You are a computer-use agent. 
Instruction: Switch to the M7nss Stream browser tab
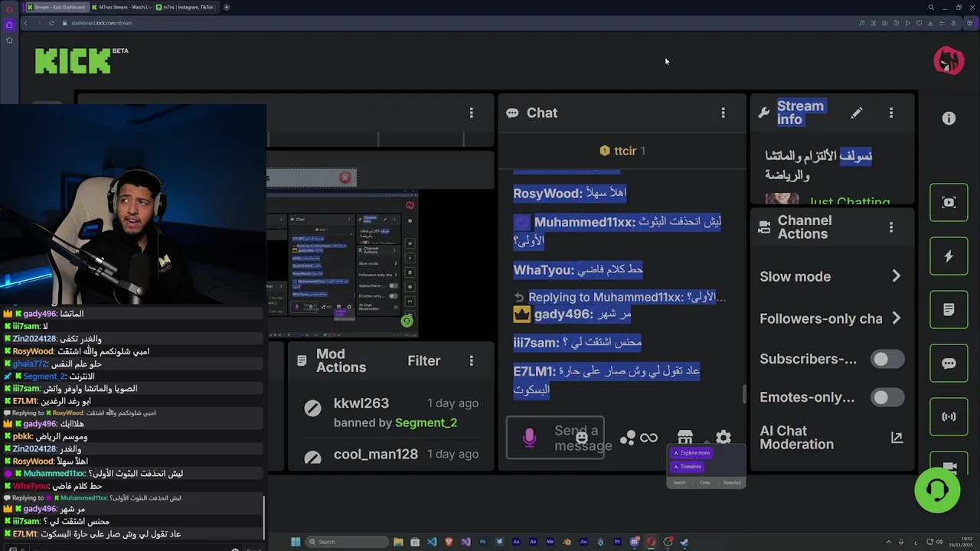click(121, 7)
